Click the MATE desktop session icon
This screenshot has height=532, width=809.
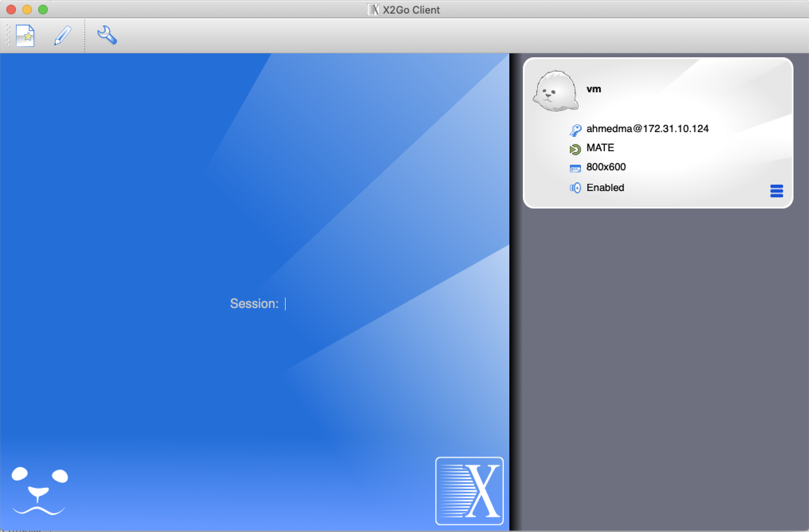575,149
